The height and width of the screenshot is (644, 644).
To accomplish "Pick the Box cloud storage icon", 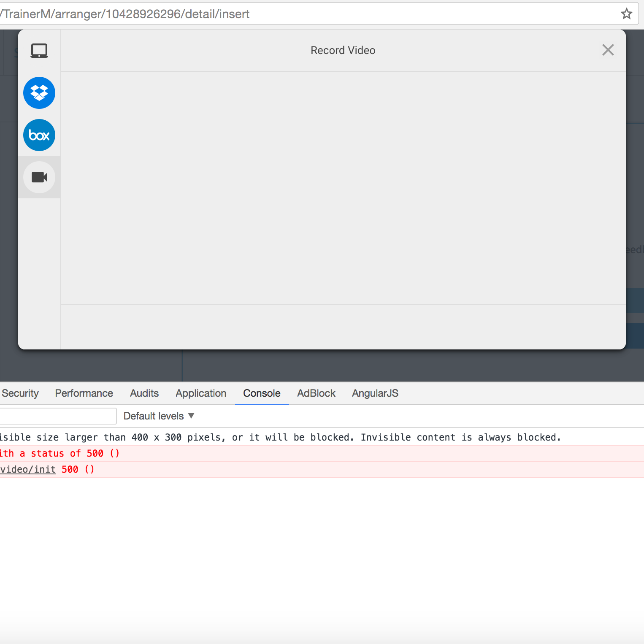I will click(39, 135).
